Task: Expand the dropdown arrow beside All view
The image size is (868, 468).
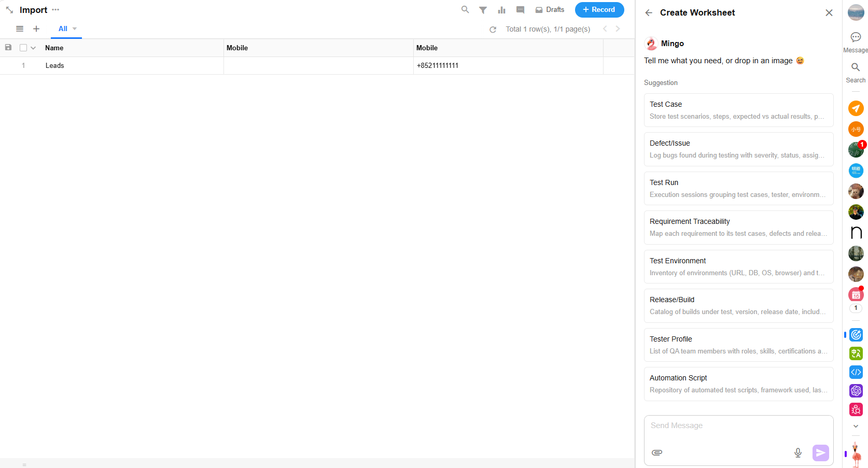Action: [x=75, y=29]
